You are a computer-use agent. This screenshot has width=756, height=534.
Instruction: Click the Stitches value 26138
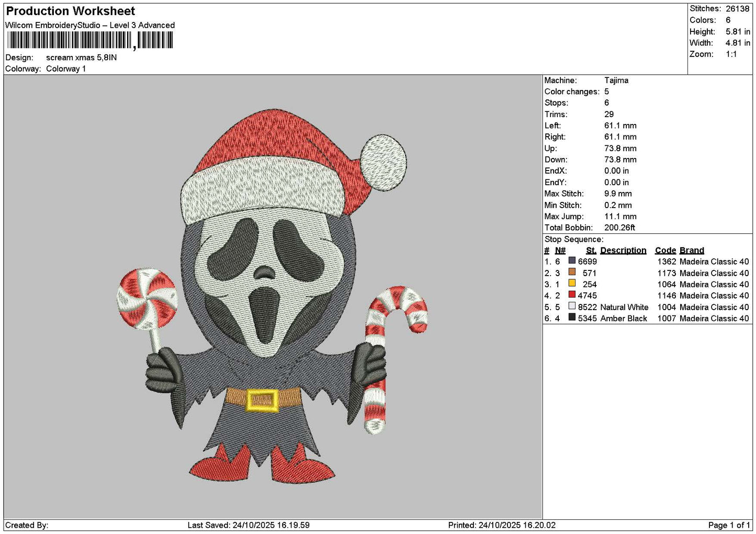737,9
